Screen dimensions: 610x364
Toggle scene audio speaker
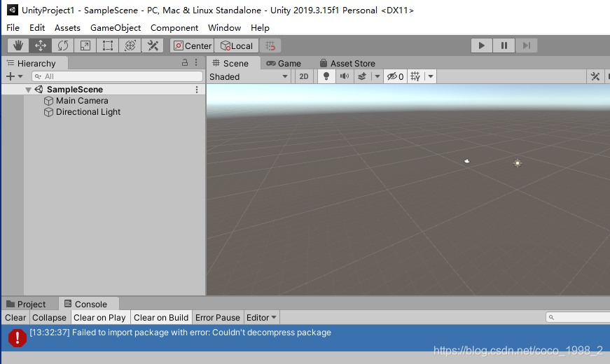point(345,76)
